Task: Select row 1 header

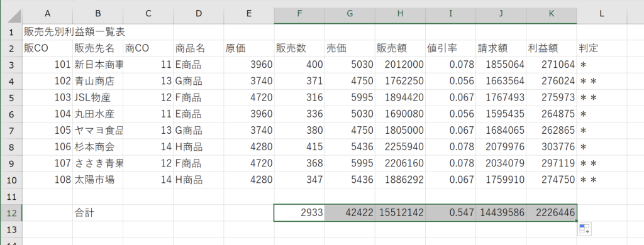Action: (x=11, y=32)
